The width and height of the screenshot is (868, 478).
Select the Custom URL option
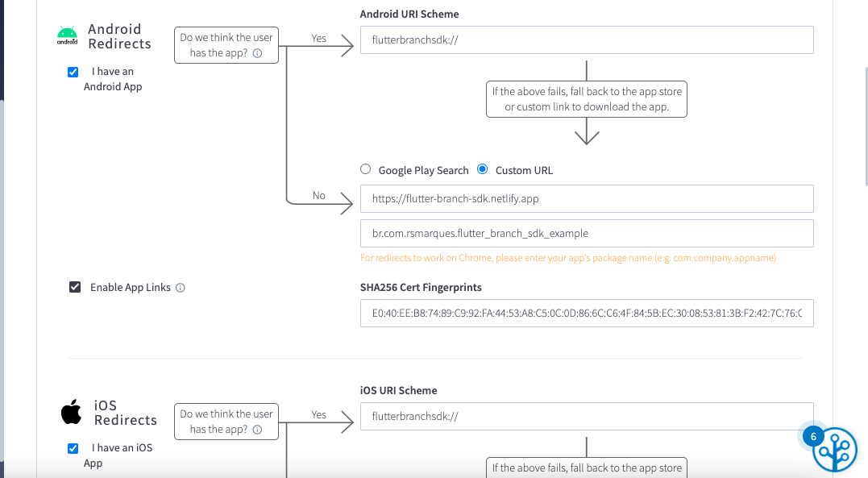click(x=482, y=169)
